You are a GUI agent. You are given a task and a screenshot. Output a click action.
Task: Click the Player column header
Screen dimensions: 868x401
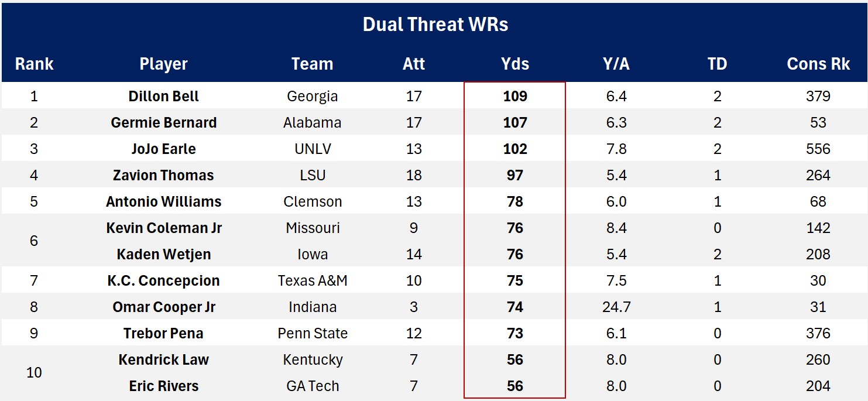[x=163, y=64]
